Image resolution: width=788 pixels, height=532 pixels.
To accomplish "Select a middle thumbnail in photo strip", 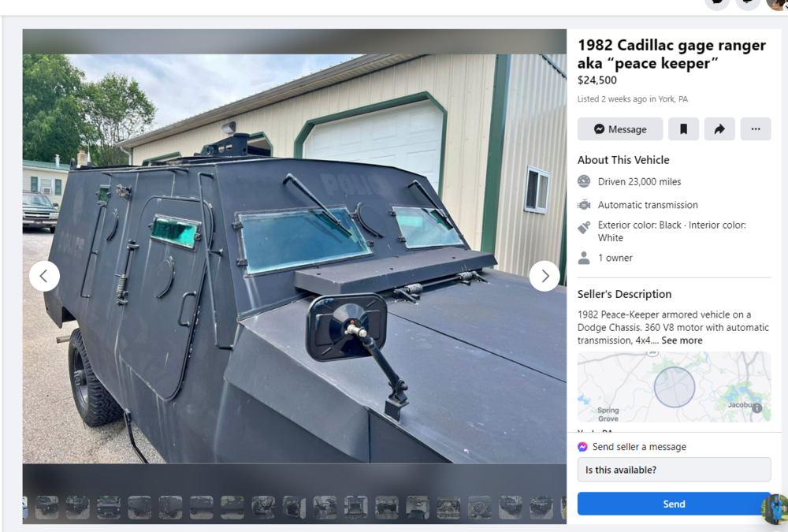I will click(294, 507).
